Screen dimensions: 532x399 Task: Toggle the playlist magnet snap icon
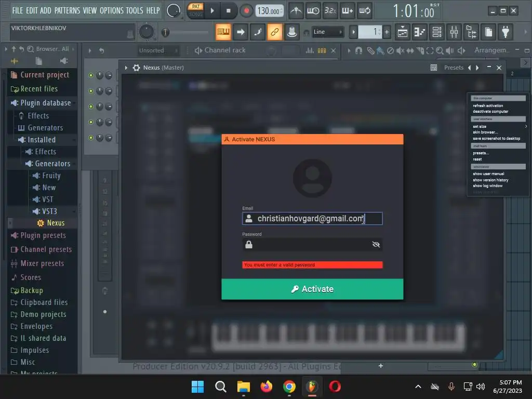point(358,50)
